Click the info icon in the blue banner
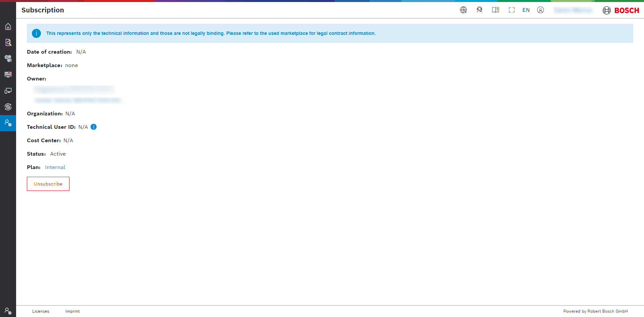The height and width of the screenshot is (317, 644). tap(36, 33)
